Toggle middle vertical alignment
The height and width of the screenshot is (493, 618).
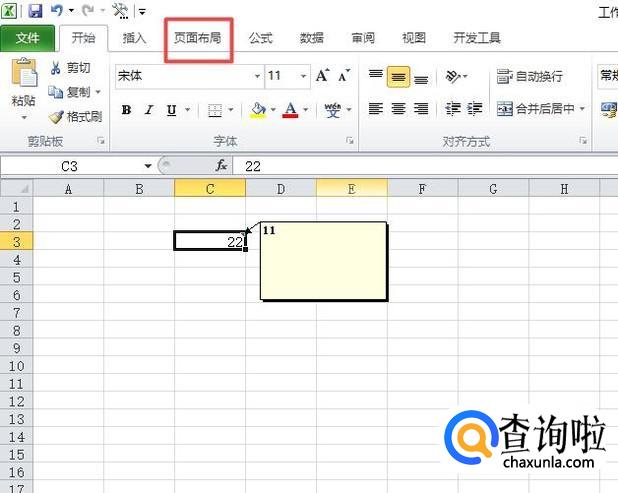398,76
